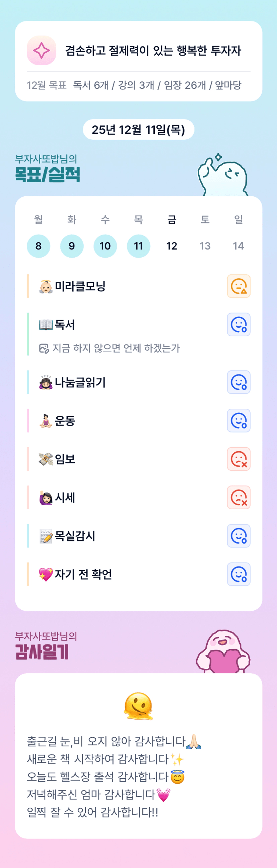
Task: Click the 목실감시 blue smiley status icon
Action: (238, 536)
